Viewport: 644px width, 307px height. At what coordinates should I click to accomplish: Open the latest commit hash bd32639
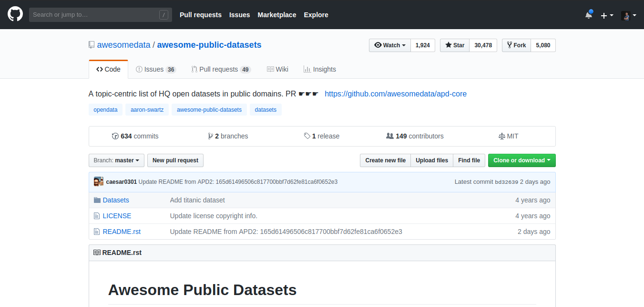coord(507,182)
